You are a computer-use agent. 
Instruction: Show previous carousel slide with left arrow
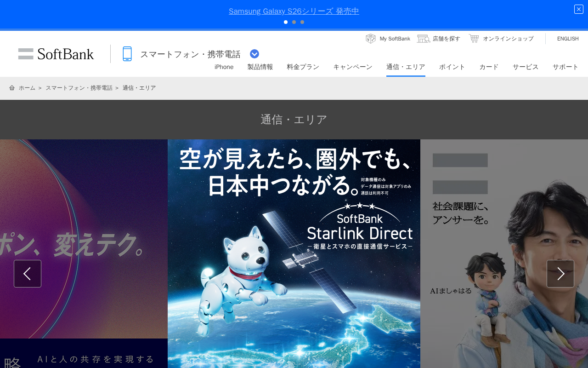pyautogui.click(x=28, y=274)
